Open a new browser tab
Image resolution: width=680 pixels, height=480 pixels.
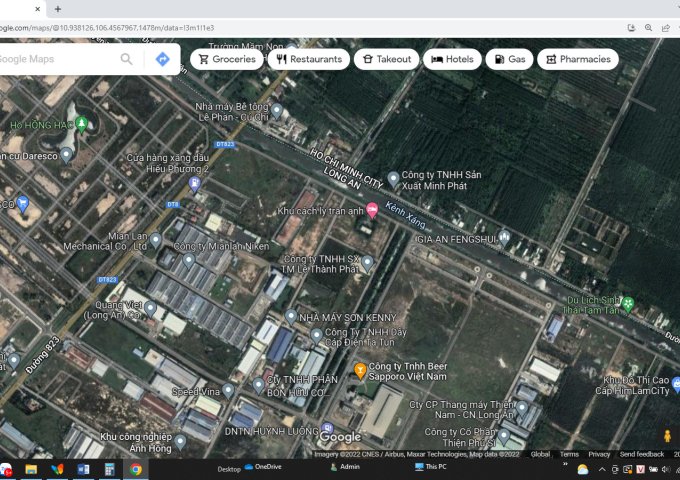[x=57, y=9]
